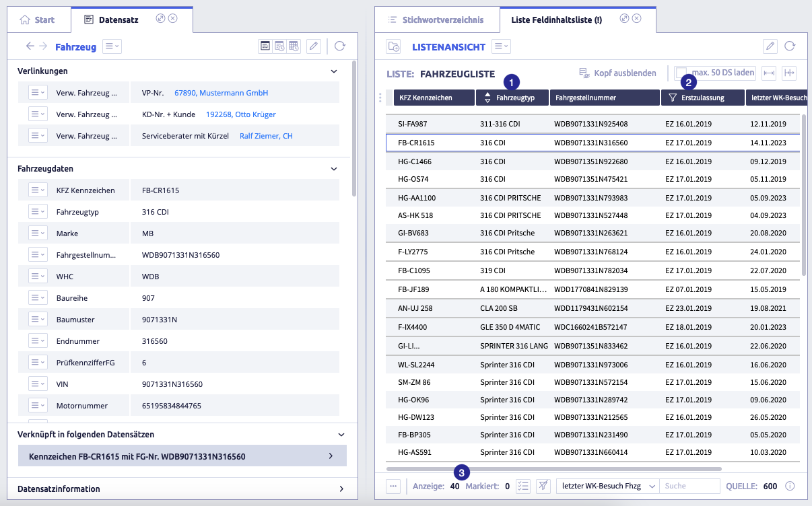This screenshot has height=506, width=812.
Task: Open the record history view icon with clock
Action: point(279,46)
